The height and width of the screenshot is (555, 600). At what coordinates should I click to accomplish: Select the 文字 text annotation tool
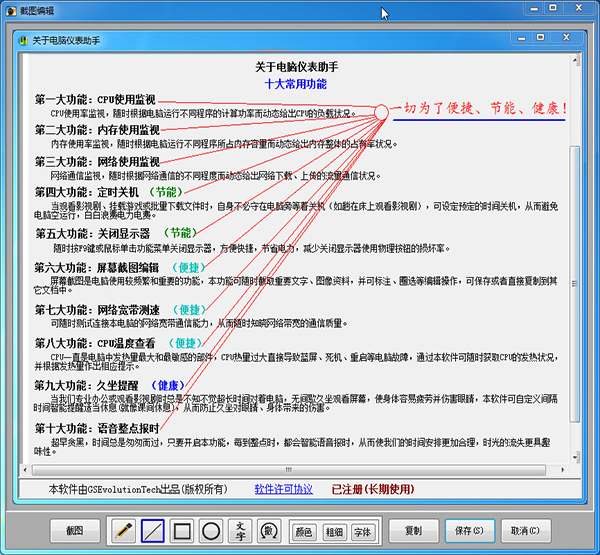pyautogui.click(x=240, y=530)
